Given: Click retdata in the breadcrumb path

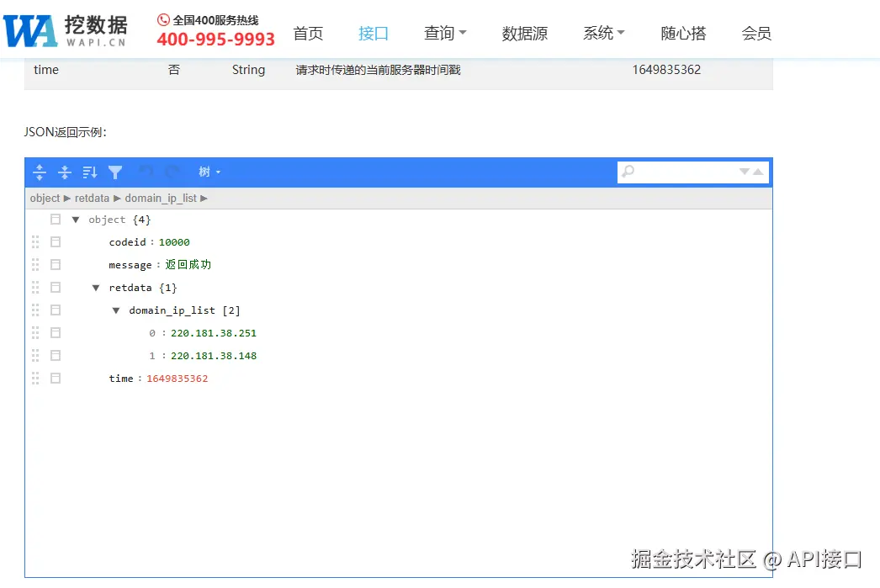Looking at the screenshot, I should pos(92,198).
